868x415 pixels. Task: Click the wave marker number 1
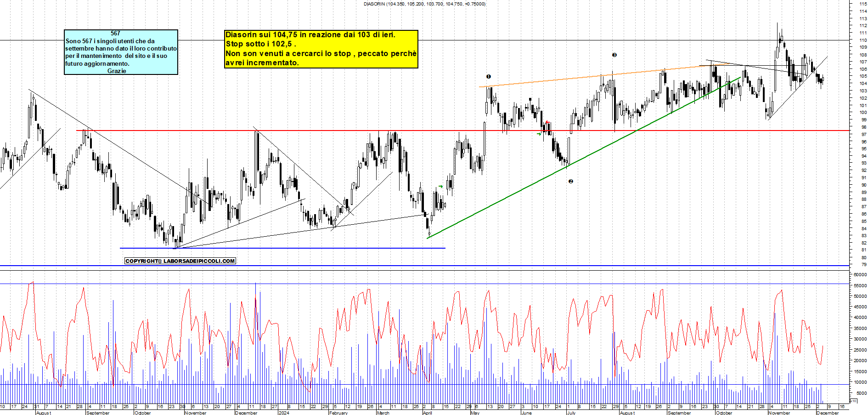point(489,77)
